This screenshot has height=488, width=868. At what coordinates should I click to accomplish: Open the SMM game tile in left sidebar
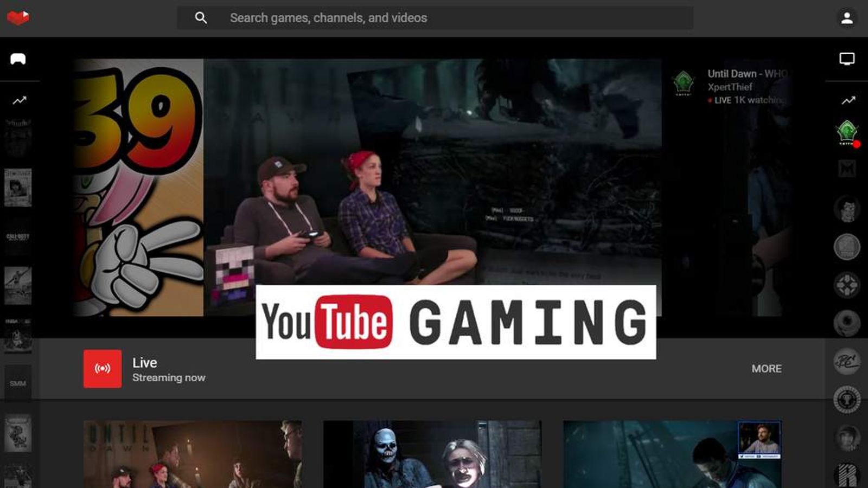(18, 382)
